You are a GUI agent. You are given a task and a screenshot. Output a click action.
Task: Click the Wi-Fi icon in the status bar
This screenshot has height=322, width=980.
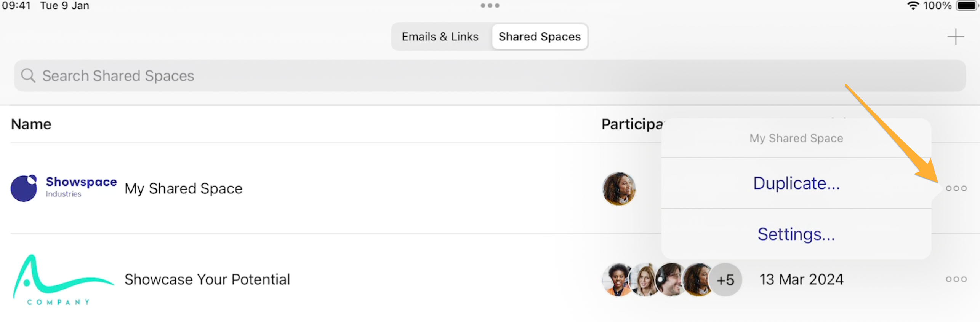(x=913, y=6)
